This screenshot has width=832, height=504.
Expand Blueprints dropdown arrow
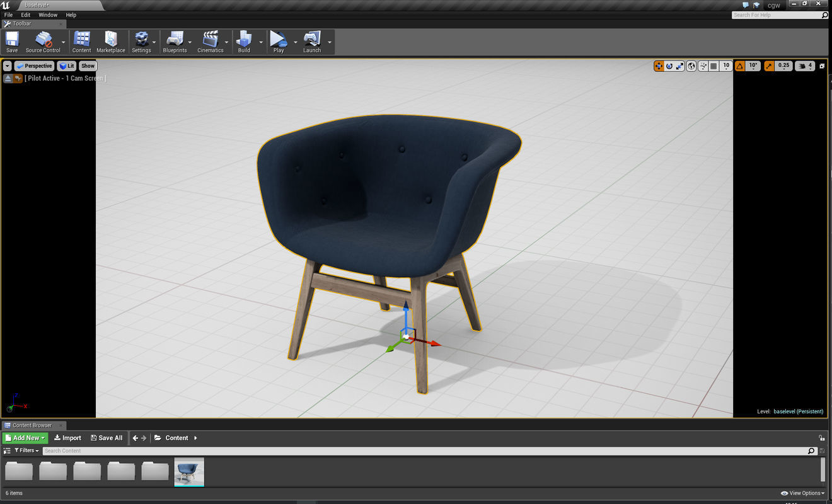tap(190, 42)
